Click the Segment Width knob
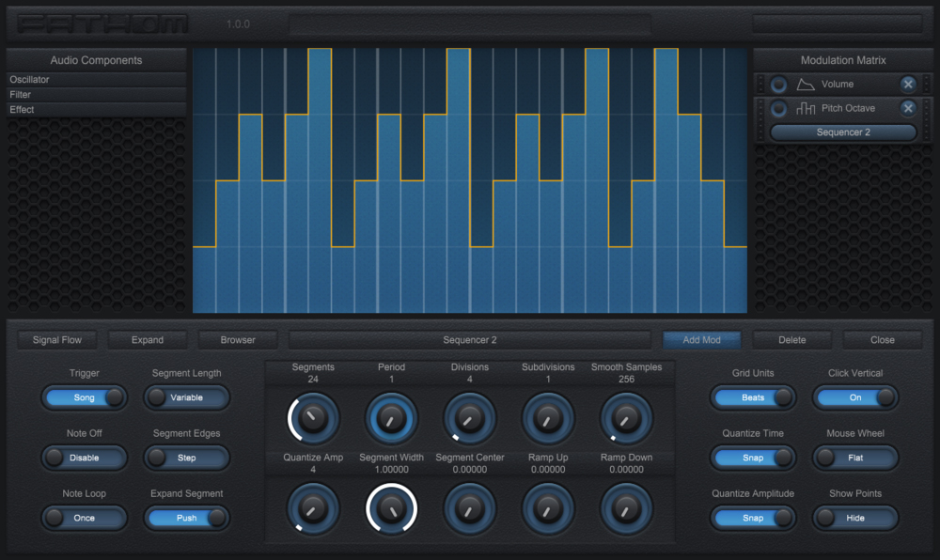The width and height of the screenshot is (940, 560). (391, 508)
